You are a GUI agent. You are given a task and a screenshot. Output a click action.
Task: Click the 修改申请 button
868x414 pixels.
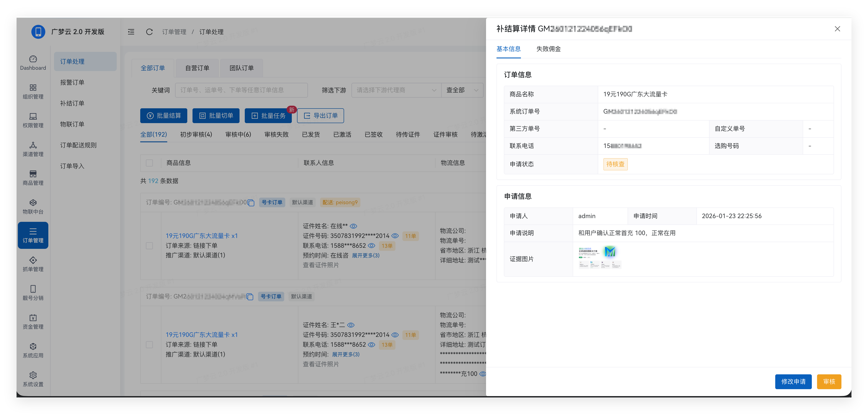pos(793,382)
